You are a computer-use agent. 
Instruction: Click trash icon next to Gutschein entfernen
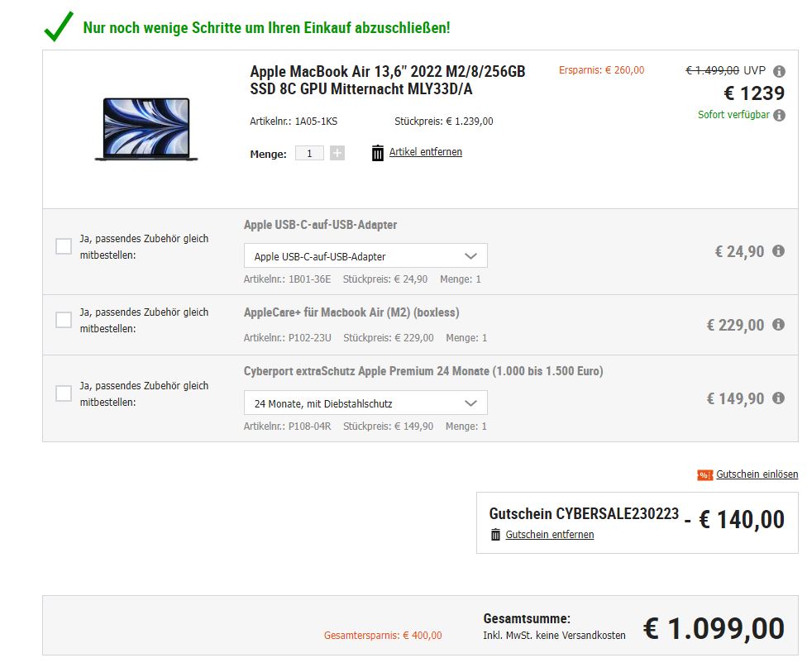tap(495, 535)
